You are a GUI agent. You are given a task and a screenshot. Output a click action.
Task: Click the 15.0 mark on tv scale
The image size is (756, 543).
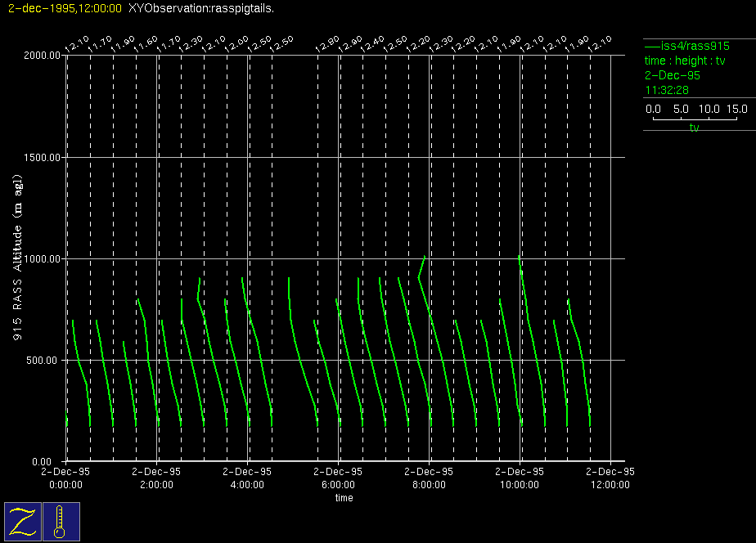click(736, 109)
